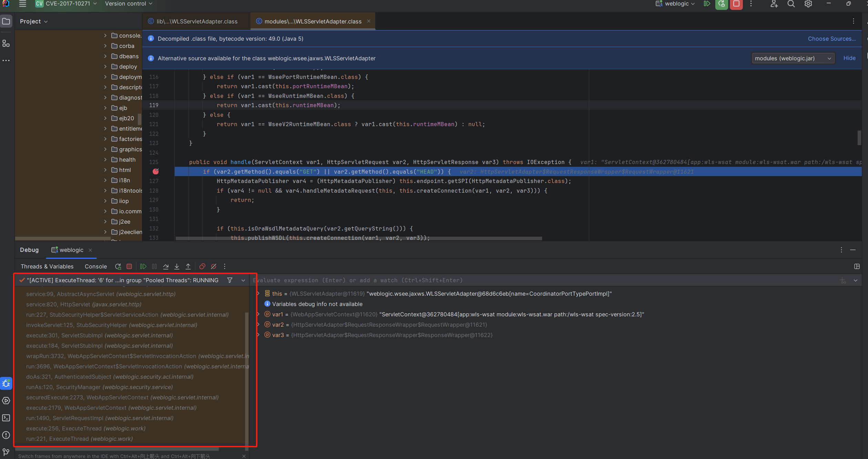This screenshot has height=459, width=868.
Task: Click the Rerun debug weblogic icon
Action: pyautogui.click(x=118, y=266)
